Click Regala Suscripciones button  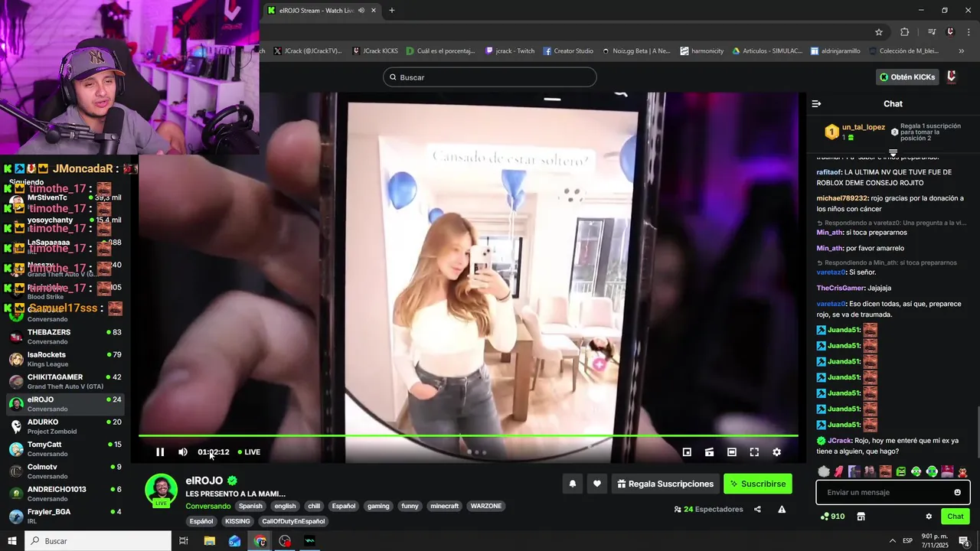665,484
